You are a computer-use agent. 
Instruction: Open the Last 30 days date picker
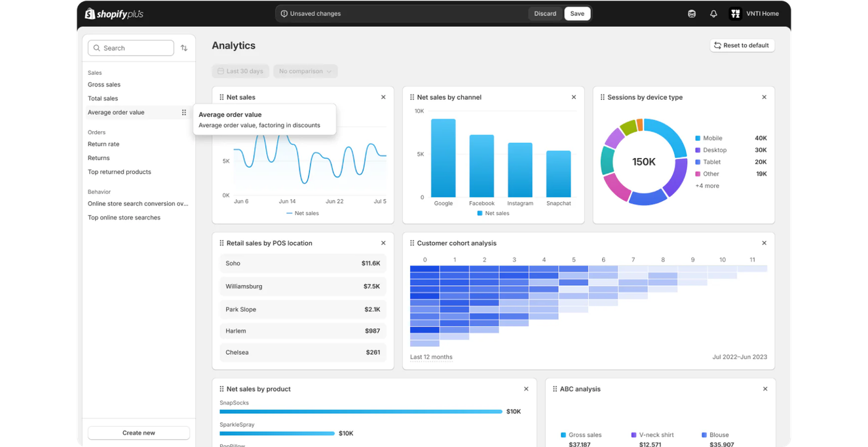(240, 71)
